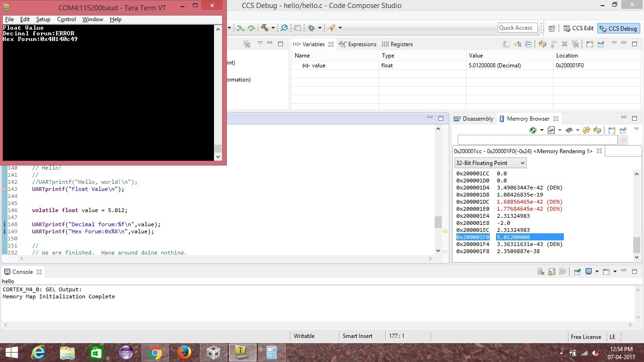Open the Build hammer dropdown arrow

[x=272, y=28]
